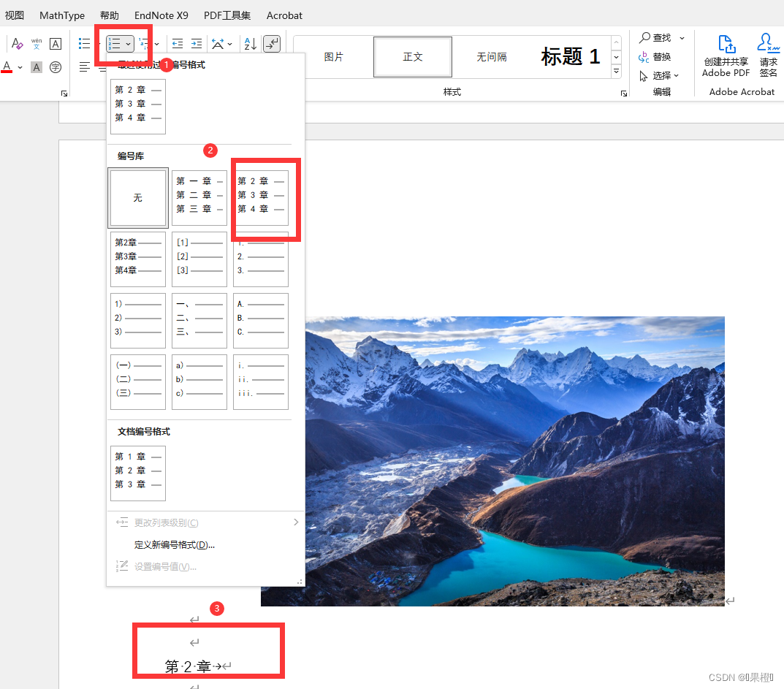This screenshot has width=784, height=689.
Task: Open the numbering dropdown arrow
Action: point(129,44)
